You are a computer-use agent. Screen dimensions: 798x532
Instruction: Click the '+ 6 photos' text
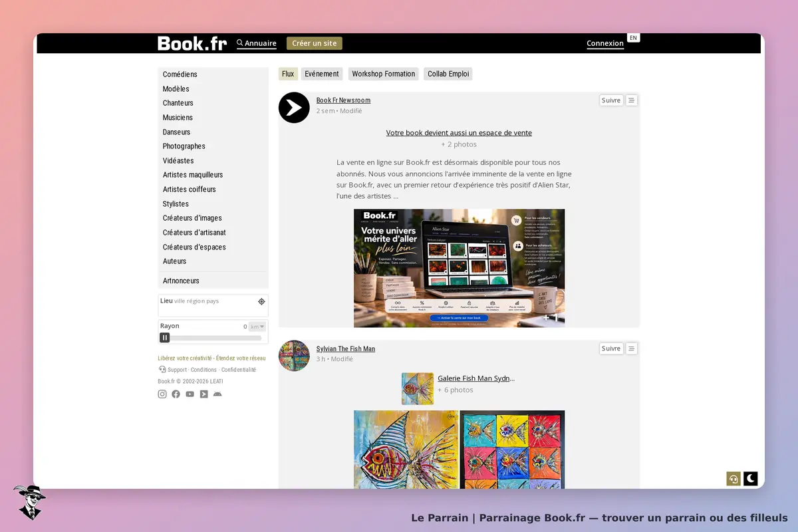[x=456, y=390]
